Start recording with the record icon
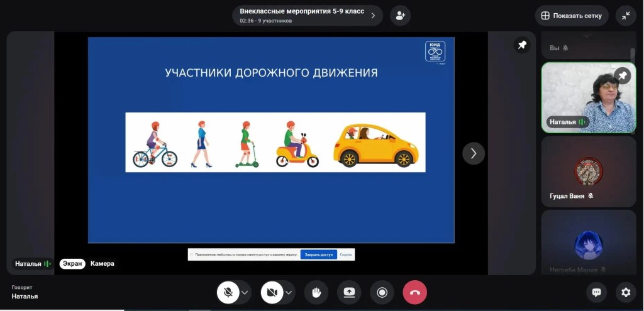This screenshot has height=311, width=644. tap(382, 292)
